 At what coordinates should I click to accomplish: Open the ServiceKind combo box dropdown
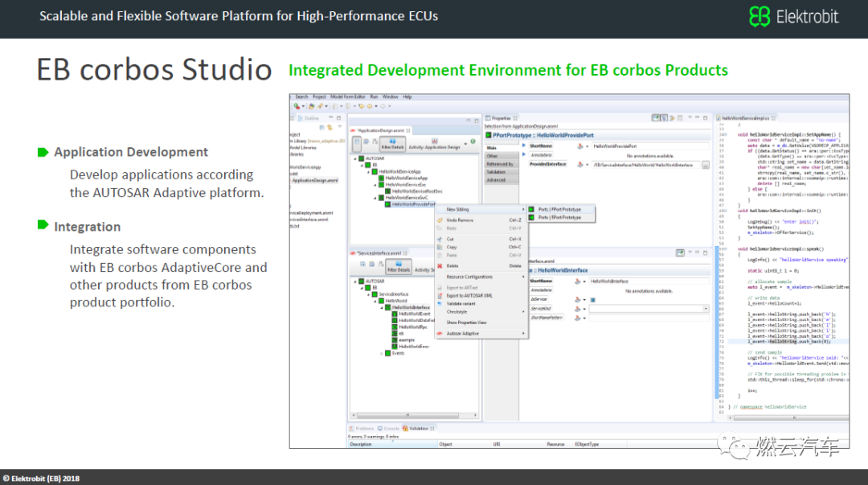click(706, 309)
